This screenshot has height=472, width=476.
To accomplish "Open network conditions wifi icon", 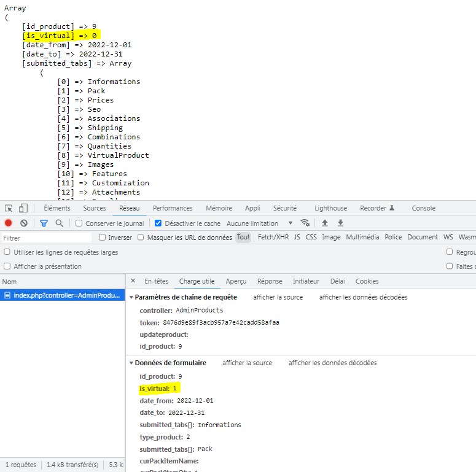I will tap(305, 223).
